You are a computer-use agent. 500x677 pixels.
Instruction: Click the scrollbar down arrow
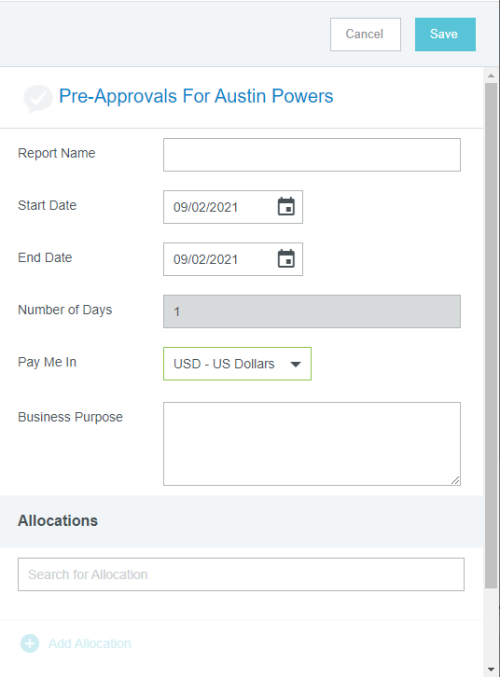[491, 669]
